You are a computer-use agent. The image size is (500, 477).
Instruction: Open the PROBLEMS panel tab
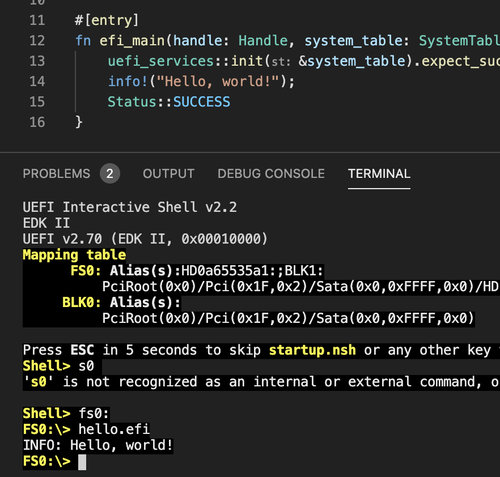[56, 174]
